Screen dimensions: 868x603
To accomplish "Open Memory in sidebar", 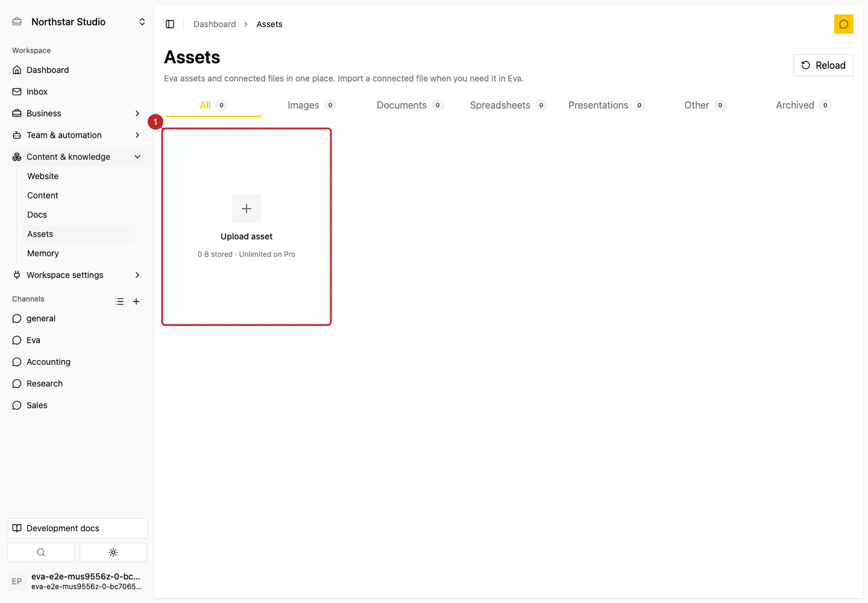I will 43,253.
